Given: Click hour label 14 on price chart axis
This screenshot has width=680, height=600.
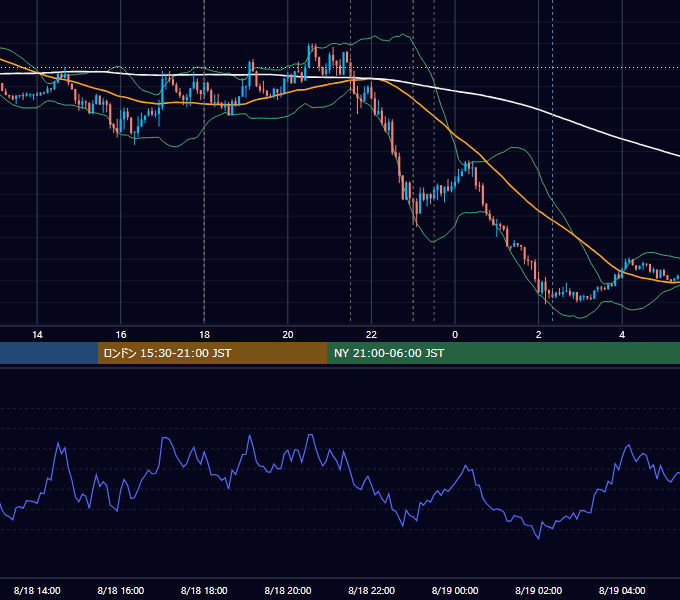Looking at the screenshot, I should 37,335.
